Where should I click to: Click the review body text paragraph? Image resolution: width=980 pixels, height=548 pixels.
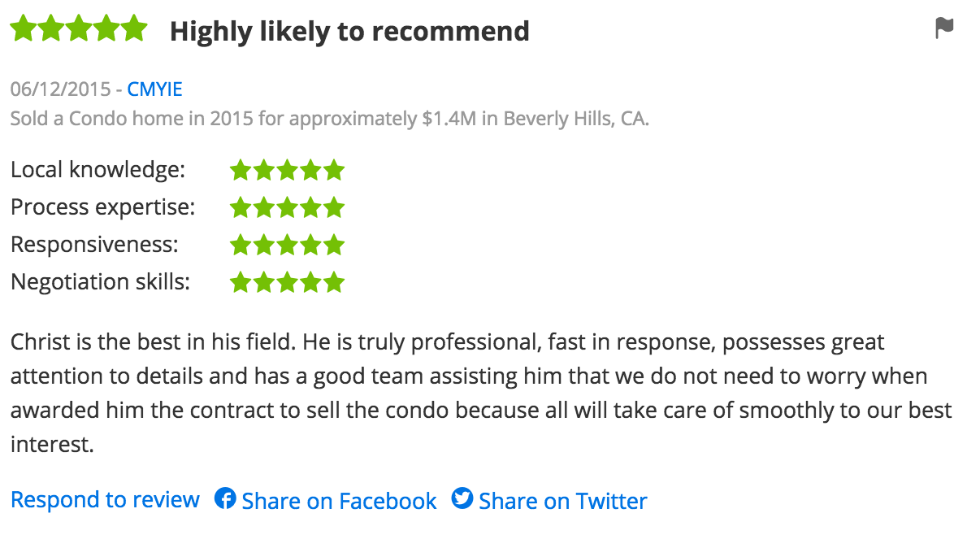click(x=479, y=393)
